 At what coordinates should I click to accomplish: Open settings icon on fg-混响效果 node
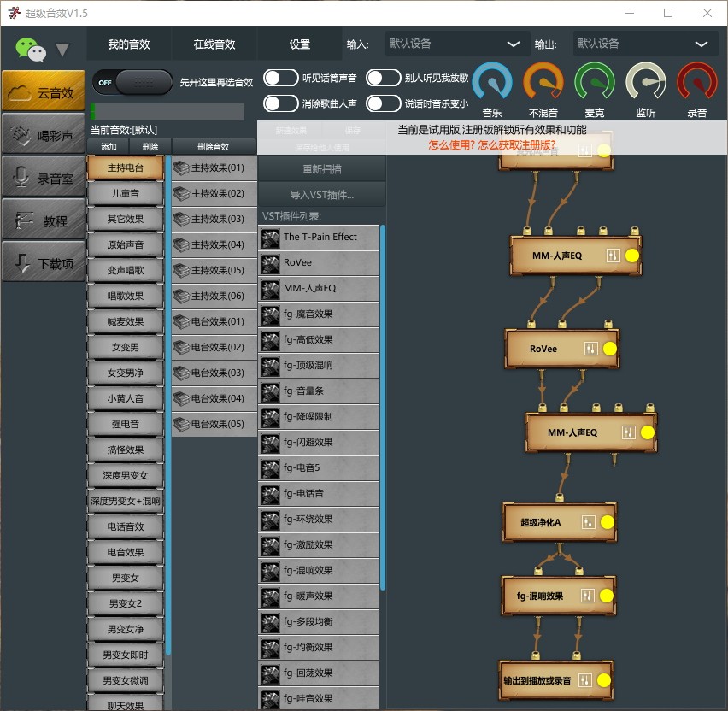587,596
